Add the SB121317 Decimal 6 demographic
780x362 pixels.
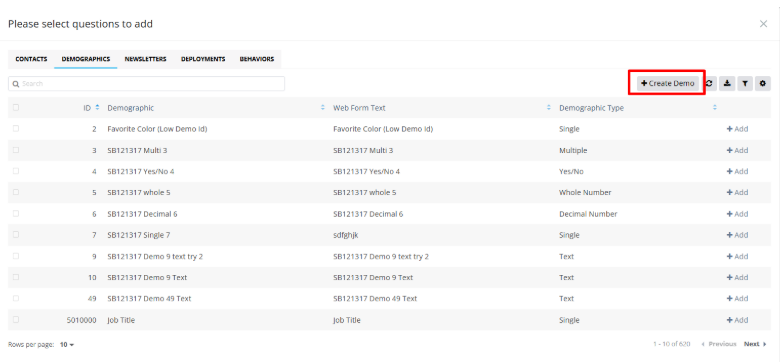click(x=737, y=214)
